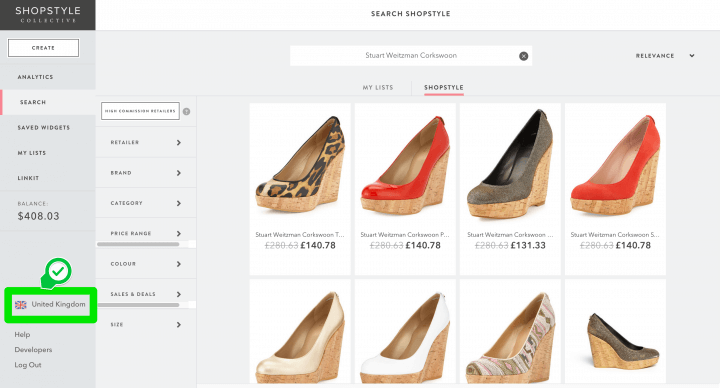Switch to the ShopStyle tab

click(x=444, y=87)
